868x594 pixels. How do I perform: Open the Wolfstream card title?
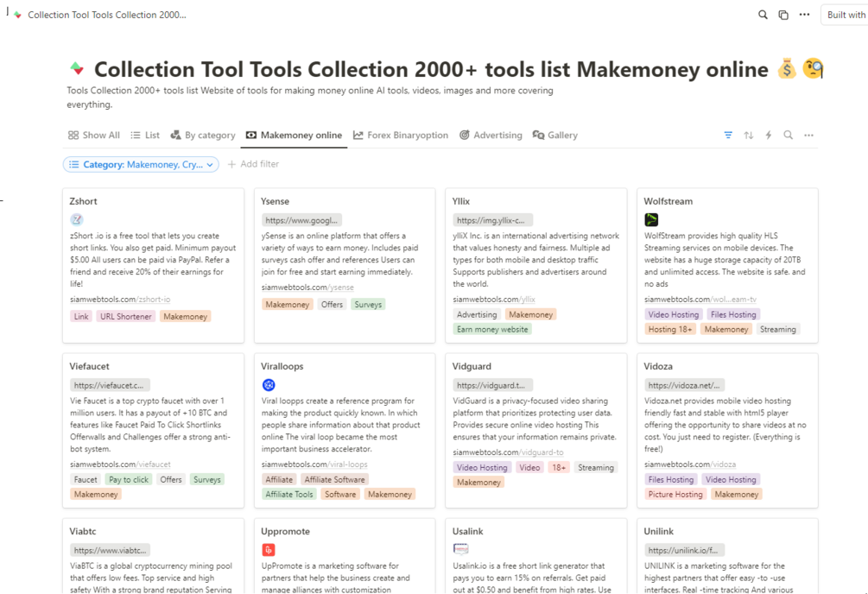click(668, 201)
